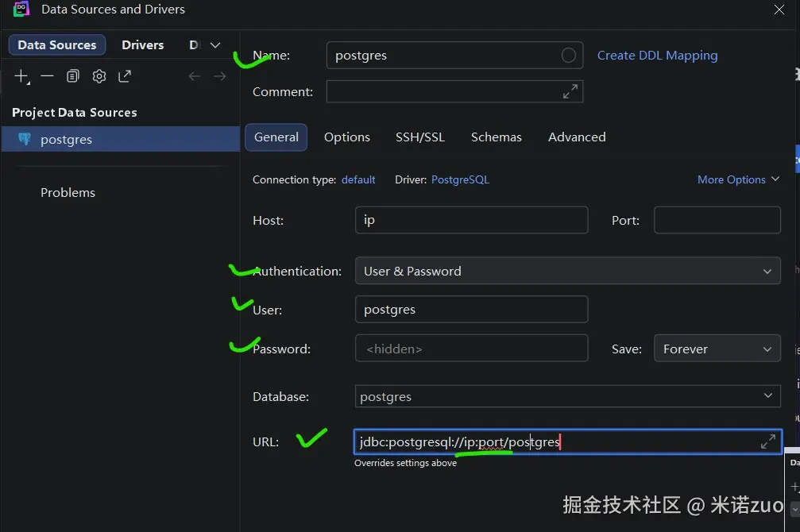
Task: Open the Schemas tab
Action: (496, 137)
